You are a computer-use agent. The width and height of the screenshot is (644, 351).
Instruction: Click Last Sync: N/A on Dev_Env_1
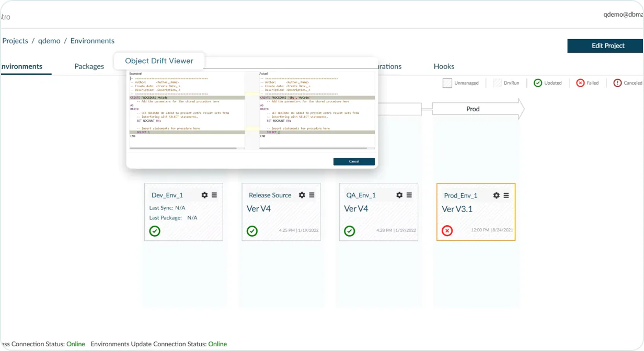pyautogui.click(x=167, y=208)
